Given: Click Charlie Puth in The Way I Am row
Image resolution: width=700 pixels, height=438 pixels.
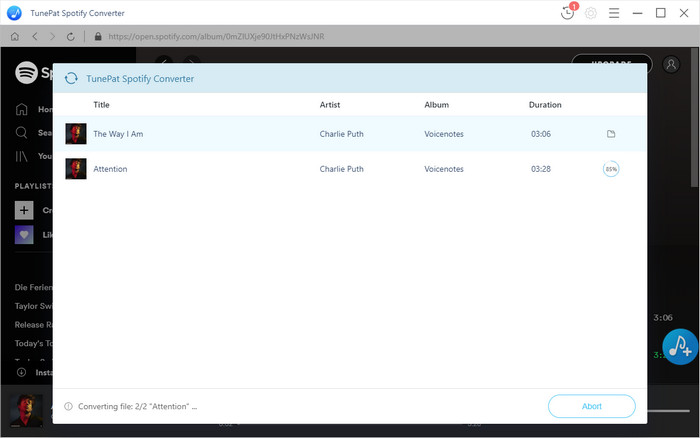Looking at the screenshot, I should [342, 133].
